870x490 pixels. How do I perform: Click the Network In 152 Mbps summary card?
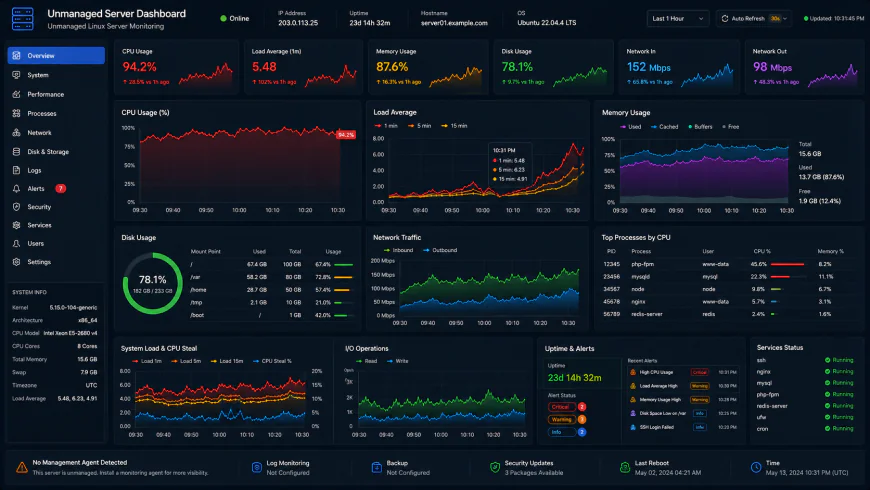click(679, 68)
